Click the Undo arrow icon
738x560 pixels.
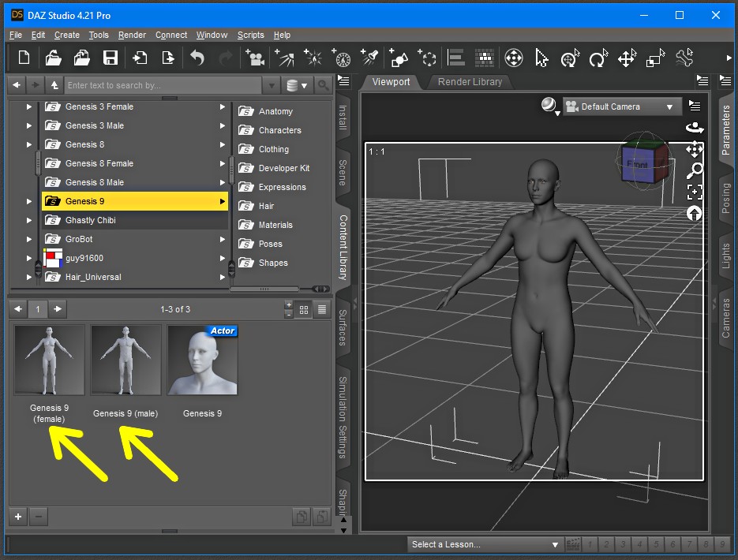click(x=197, y=58)
